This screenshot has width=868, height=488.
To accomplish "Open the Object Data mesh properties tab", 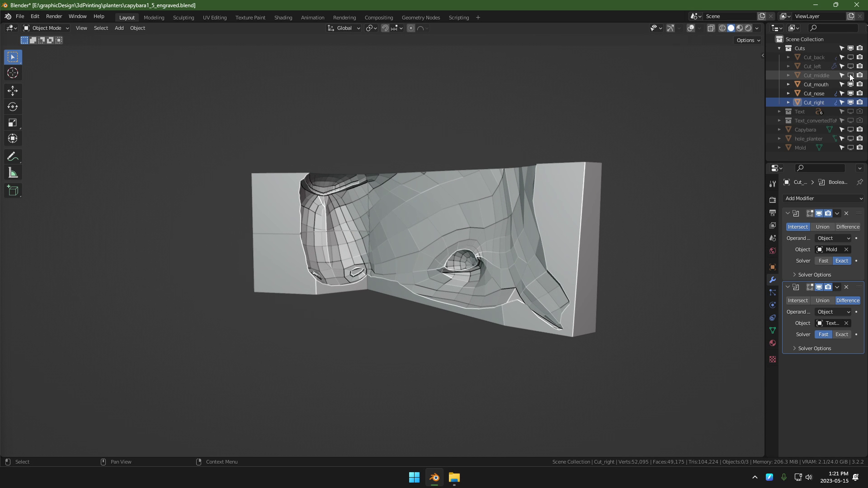I will coord(773,330).
